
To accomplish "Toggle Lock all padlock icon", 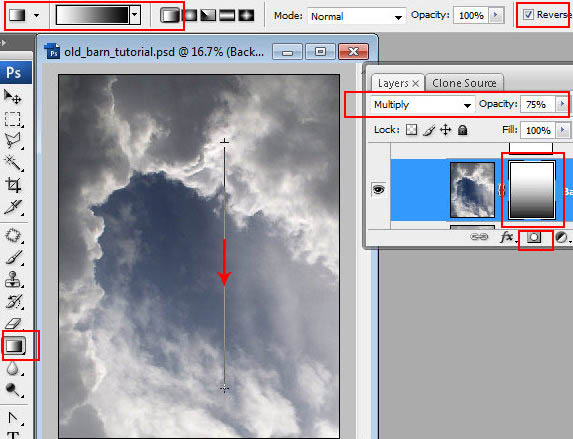I will 463,130.
